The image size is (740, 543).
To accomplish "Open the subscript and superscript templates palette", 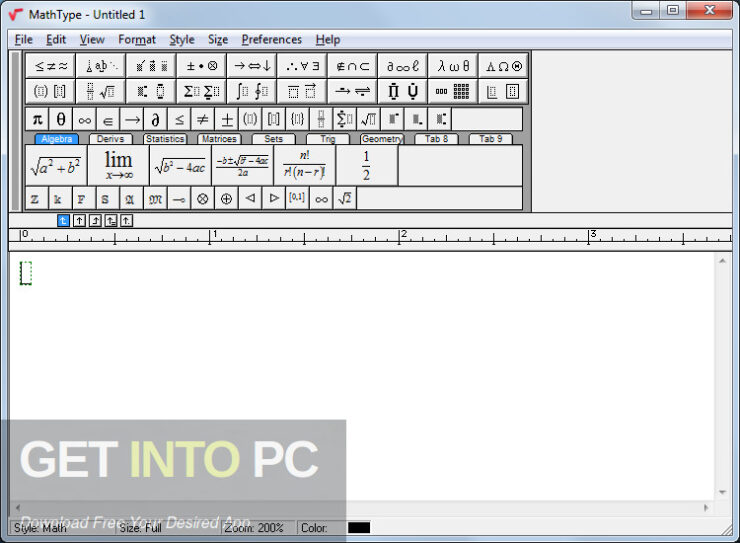I will (x=151, y=91).
